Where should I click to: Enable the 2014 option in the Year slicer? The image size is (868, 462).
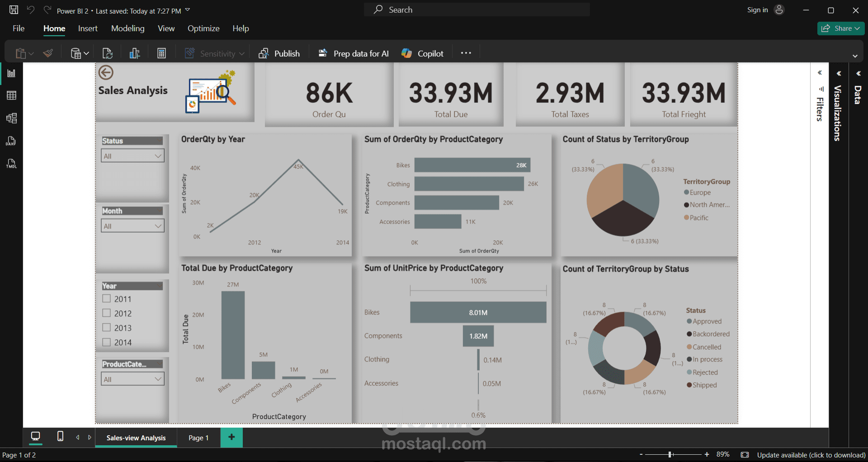pyautogui.click(x=107, y=342)
